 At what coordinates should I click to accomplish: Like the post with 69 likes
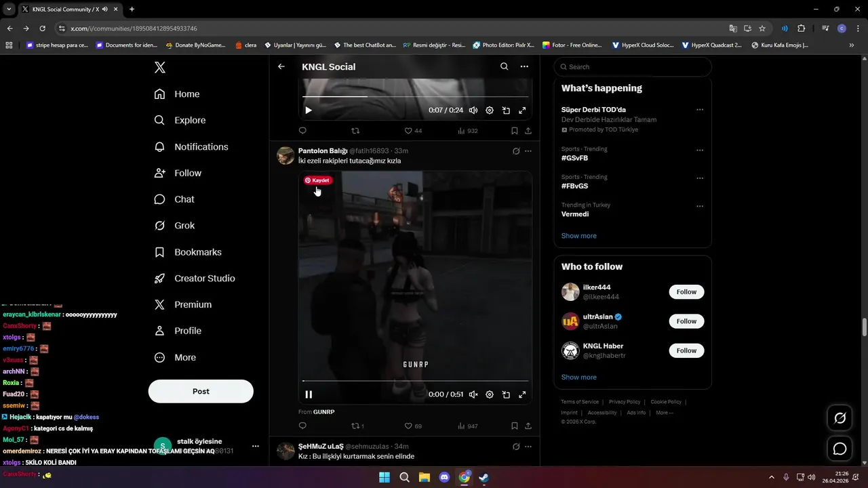[413, 426]
